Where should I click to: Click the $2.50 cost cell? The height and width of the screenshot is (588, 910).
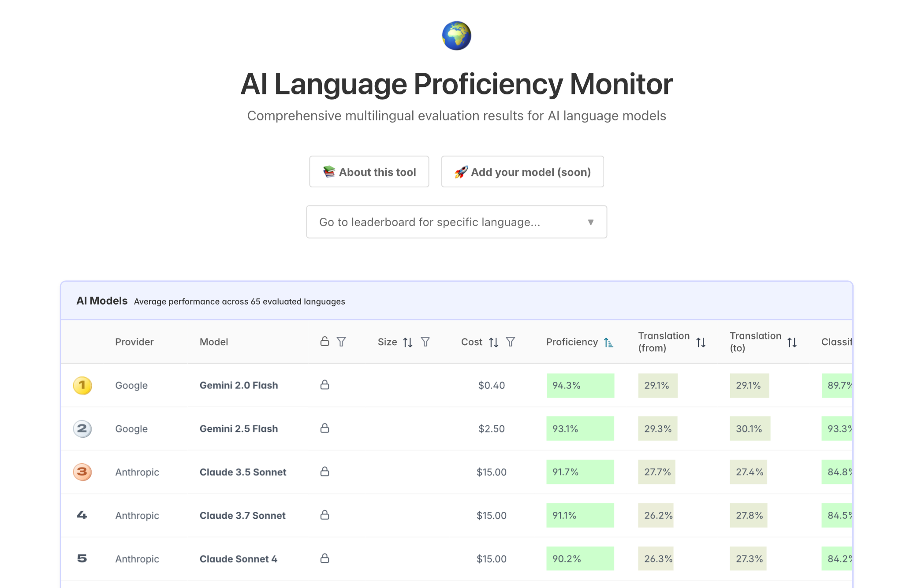point(492,428)
